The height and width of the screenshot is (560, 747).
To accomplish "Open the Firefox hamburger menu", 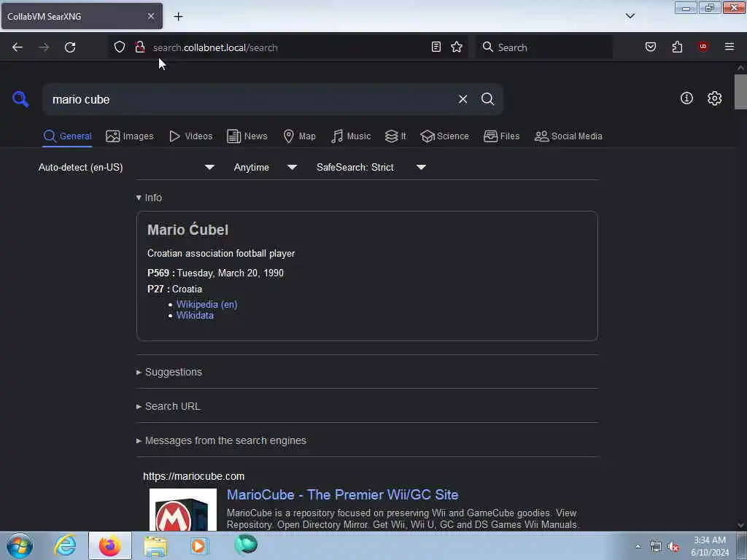I will [729, 47].
